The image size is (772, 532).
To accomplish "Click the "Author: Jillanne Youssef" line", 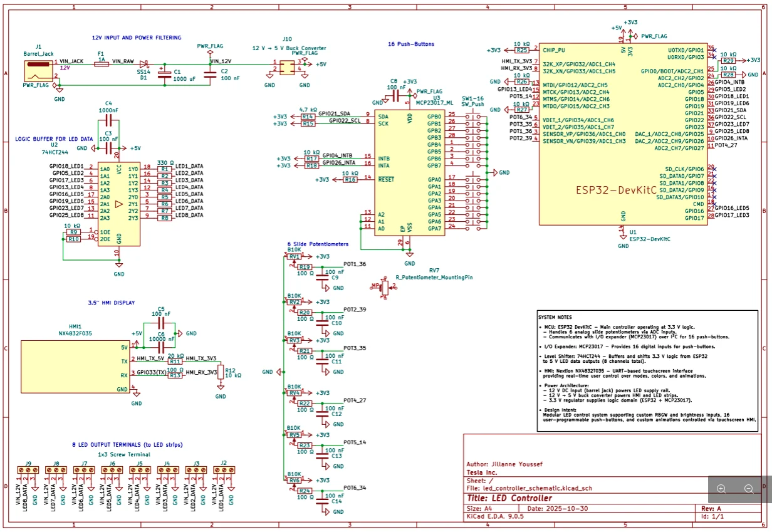I will click(504, 464).
